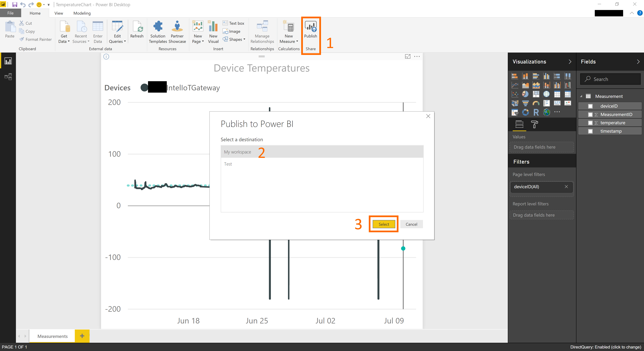Select the treemap visualization icon
The image size is (644, 351).
click(x=536, y=94)
